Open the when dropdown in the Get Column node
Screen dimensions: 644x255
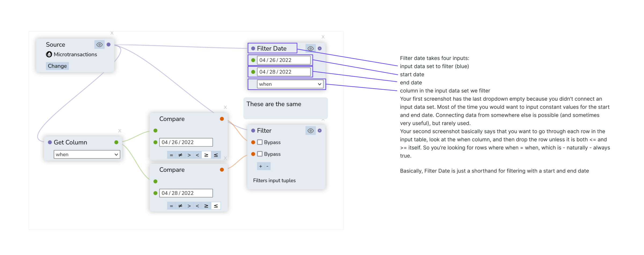point(87,154)
